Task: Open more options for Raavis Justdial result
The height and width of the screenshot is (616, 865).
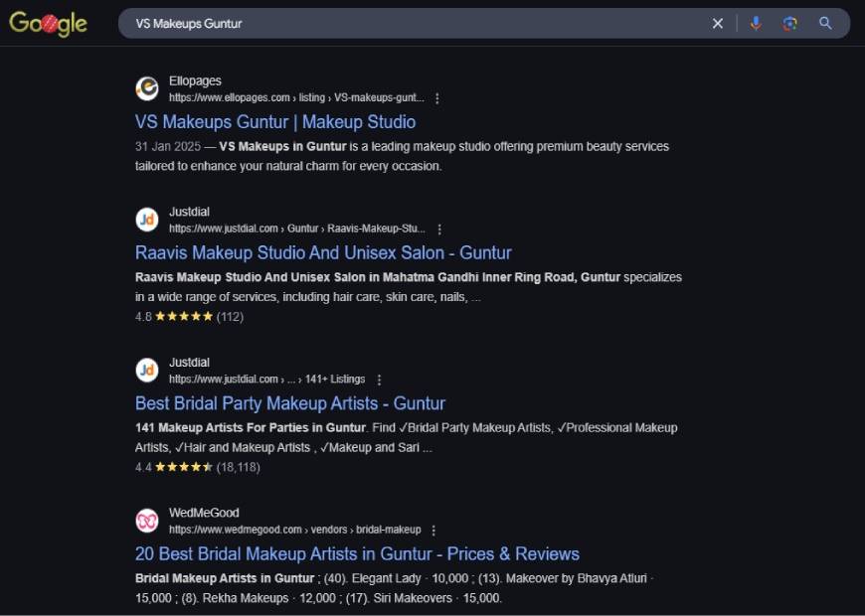Action: 439,229
